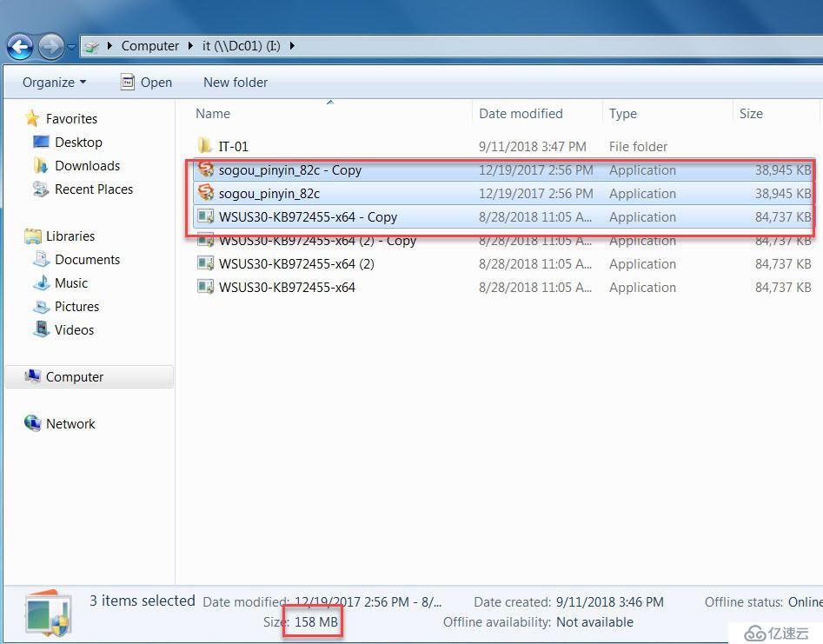Click the Libraries icon in sidebar
The image size is (823, 644).
click(x=32, y=236)
